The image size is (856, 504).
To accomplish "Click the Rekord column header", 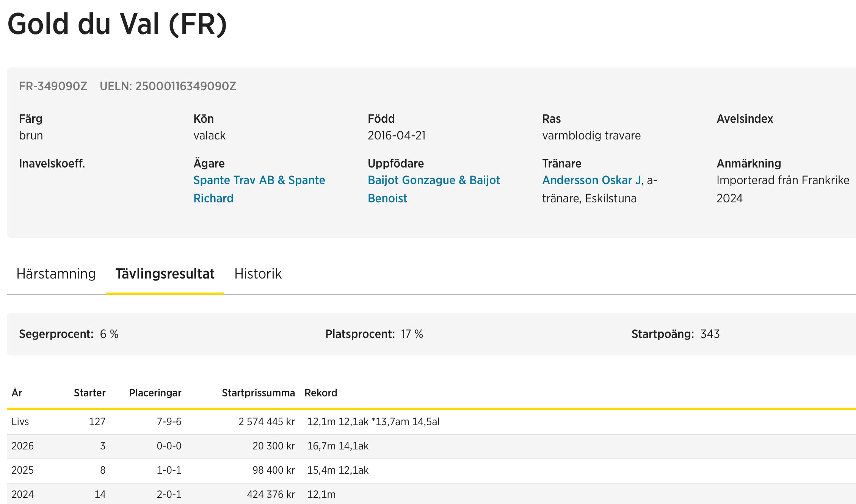I will (321, 393).
